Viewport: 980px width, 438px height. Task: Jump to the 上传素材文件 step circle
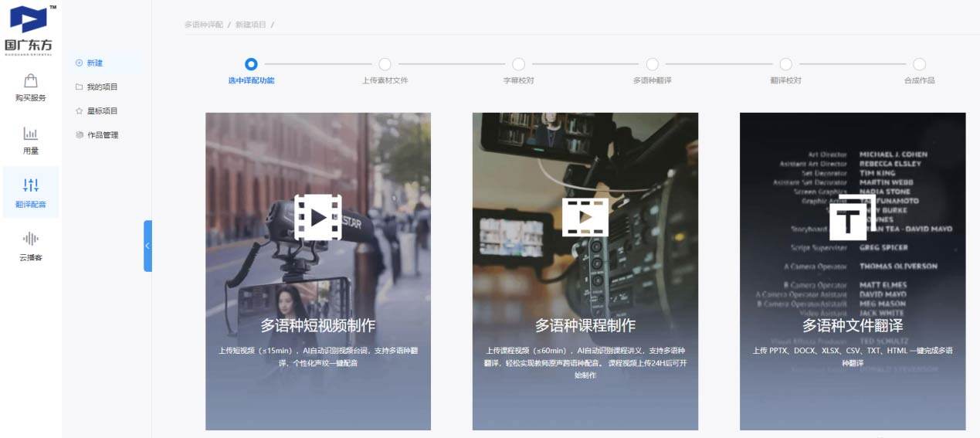coord(385,64)
